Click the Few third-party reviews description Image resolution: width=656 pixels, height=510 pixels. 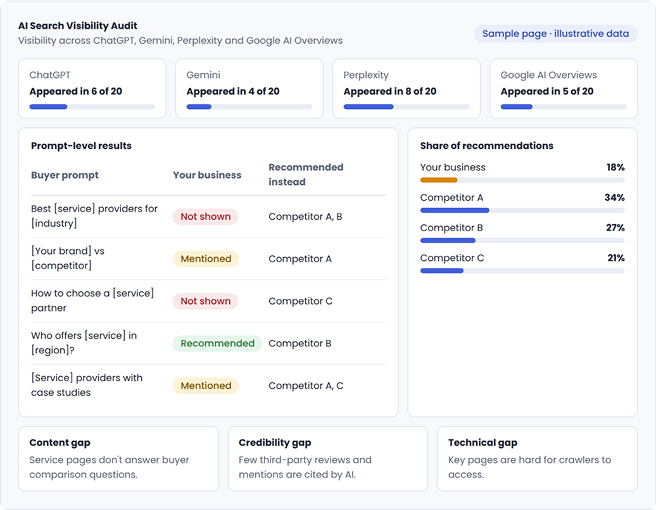click(305, 467)
